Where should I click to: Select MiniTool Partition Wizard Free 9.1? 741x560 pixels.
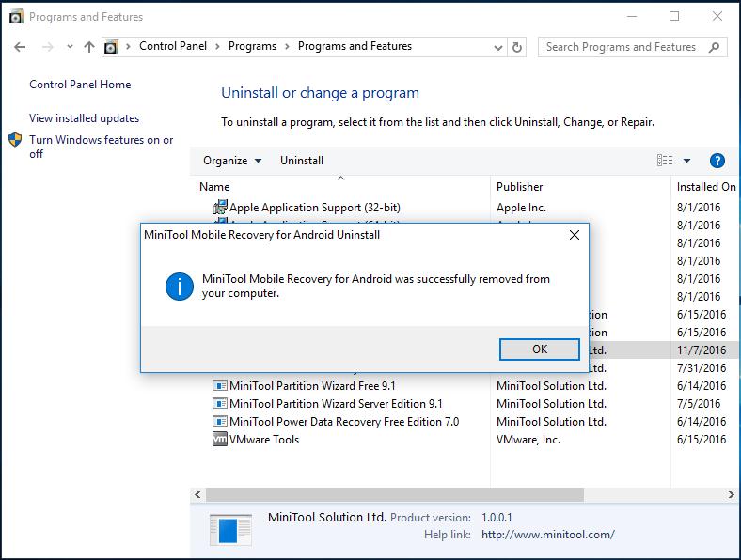(465, 386)
